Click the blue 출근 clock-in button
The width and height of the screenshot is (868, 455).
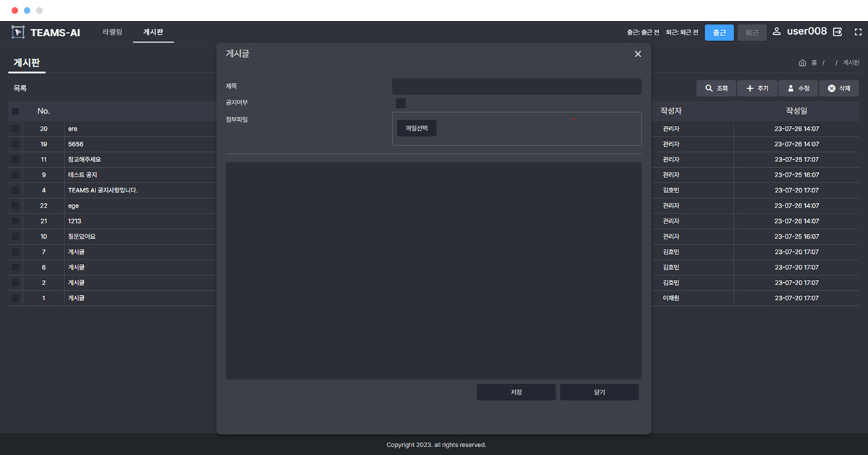pyautogui.click(x=719, y=33)
